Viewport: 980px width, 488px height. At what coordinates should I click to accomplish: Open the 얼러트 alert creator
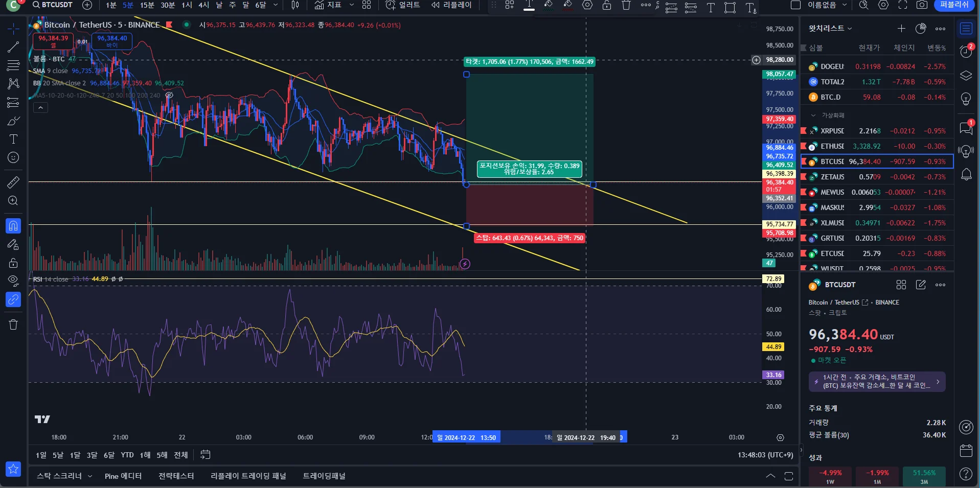tap(403, 5)
